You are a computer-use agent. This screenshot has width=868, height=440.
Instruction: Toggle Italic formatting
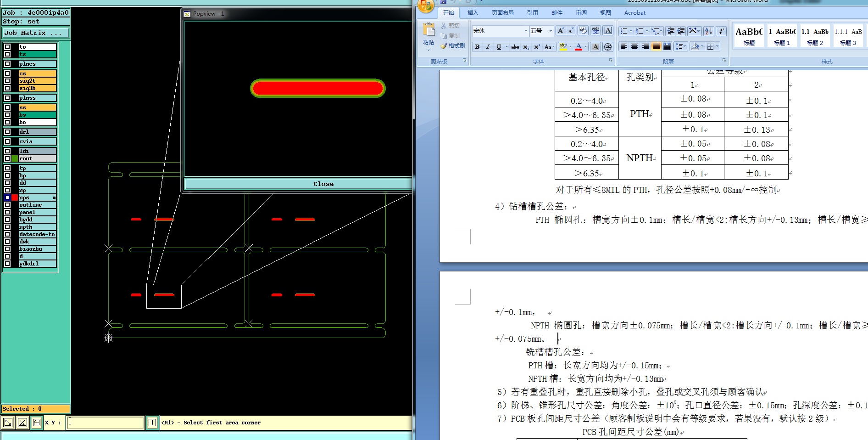tap(488, 47)
